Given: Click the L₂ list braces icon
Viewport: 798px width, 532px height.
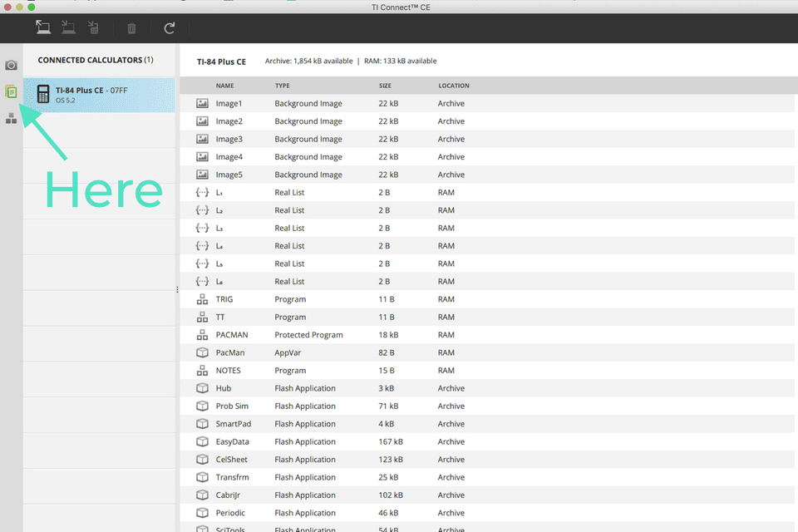Looking at the screenshot, I should pos(202,210).
